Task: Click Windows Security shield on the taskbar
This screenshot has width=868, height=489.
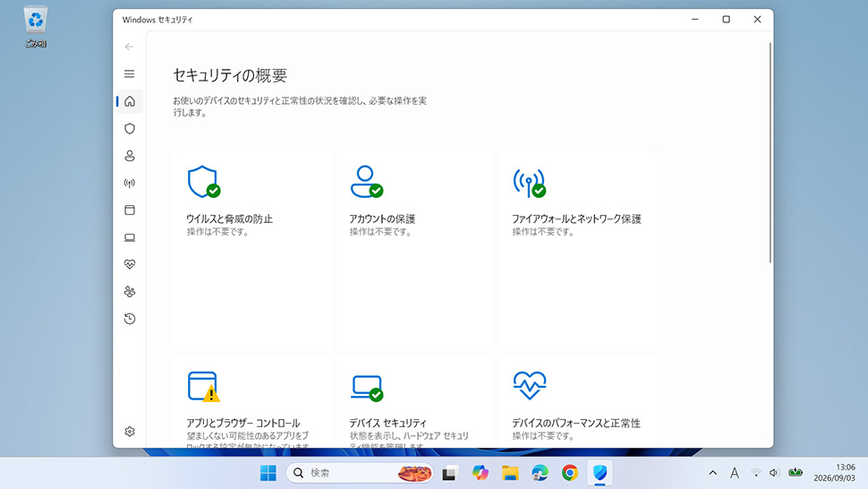Action: point(600,473)
